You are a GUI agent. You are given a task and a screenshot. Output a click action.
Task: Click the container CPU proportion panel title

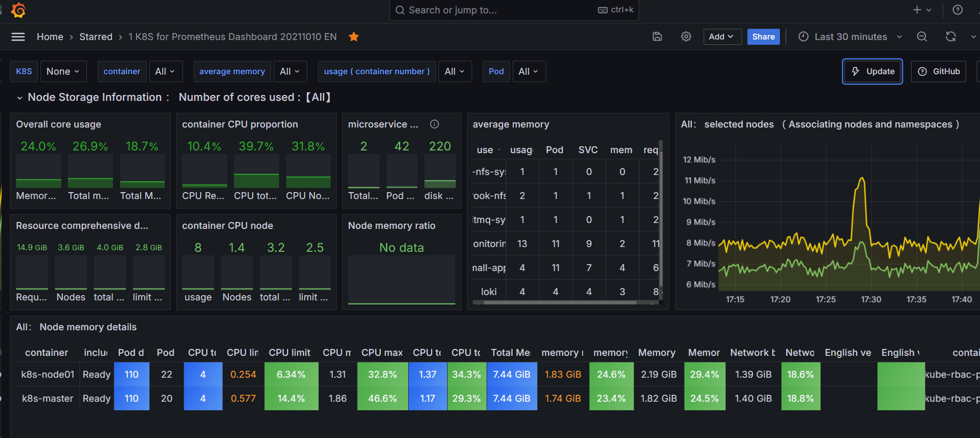click(x=240, y=124)
